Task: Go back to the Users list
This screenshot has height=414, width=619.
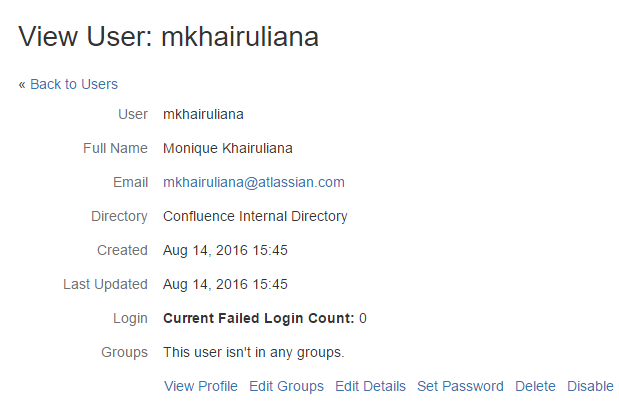Action: (73, 84)
